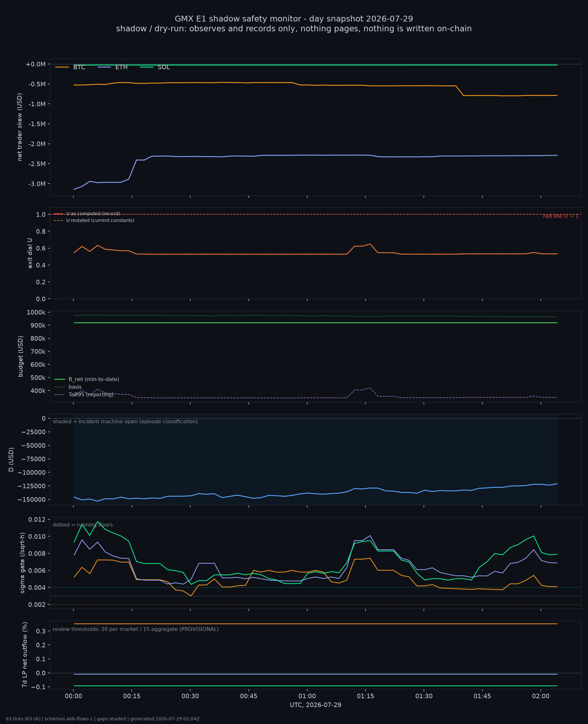588x724 pixels.
Task: Click the '0.6' exit dial tick label
Action: coord(41,248)
